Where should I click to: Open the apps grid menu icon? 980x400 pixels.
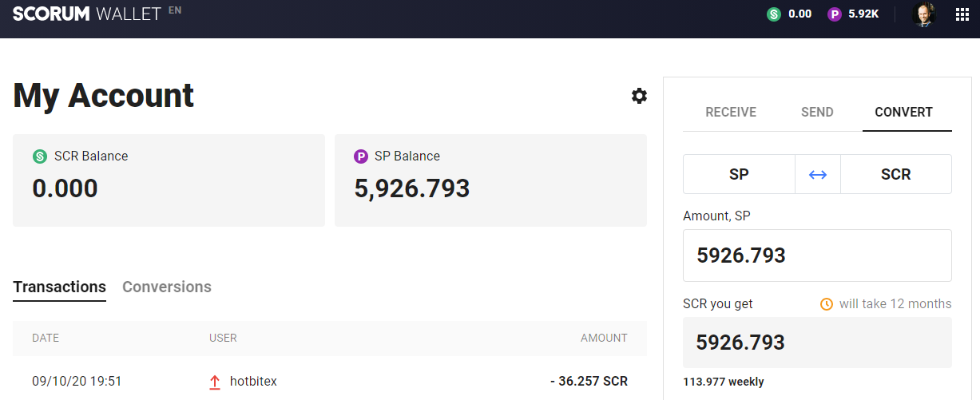coord(962,14)
